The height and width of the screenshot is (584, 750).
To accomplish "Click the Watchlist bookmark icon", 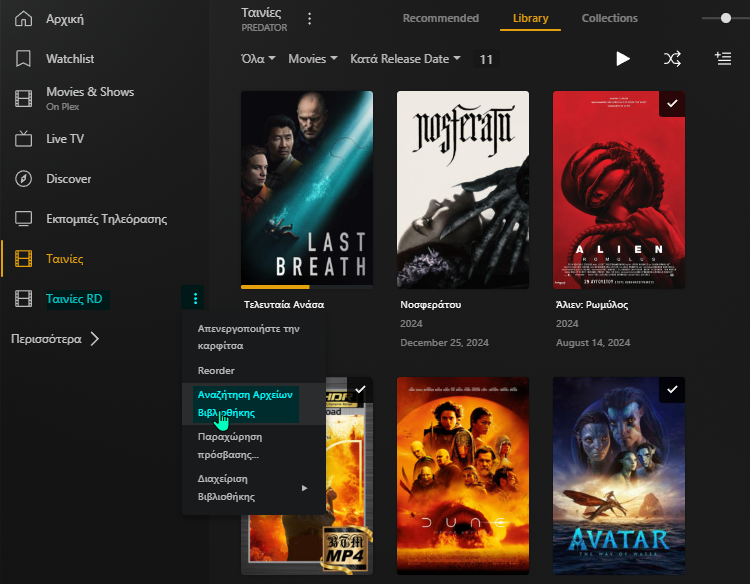I will click(x=23, y=59).
